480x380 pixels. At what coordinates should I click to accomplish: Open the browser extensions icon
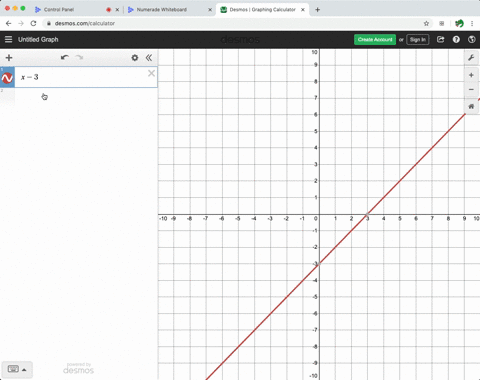(442, 23)
